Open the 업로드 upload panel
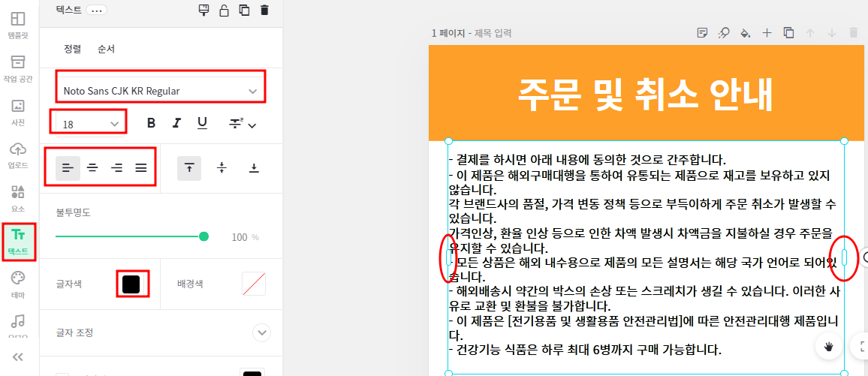The height and width of the screenshot is (376, 868). (18, 155)
